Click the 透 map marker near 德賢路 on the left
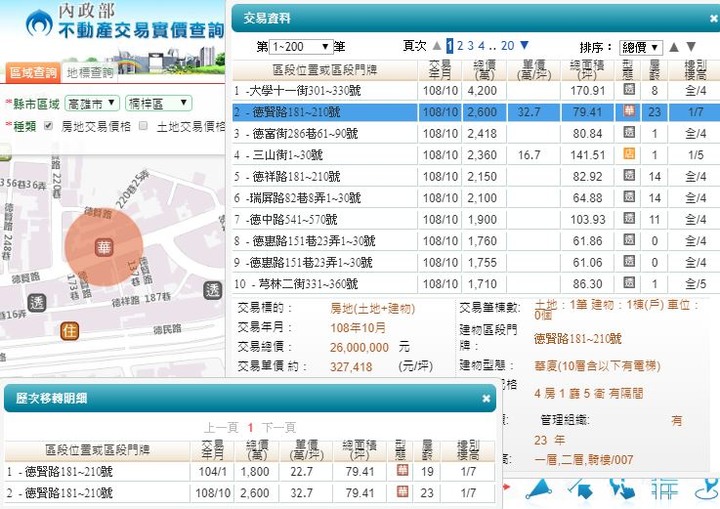This screenshot has height=509, width=720. pos(37,302)
